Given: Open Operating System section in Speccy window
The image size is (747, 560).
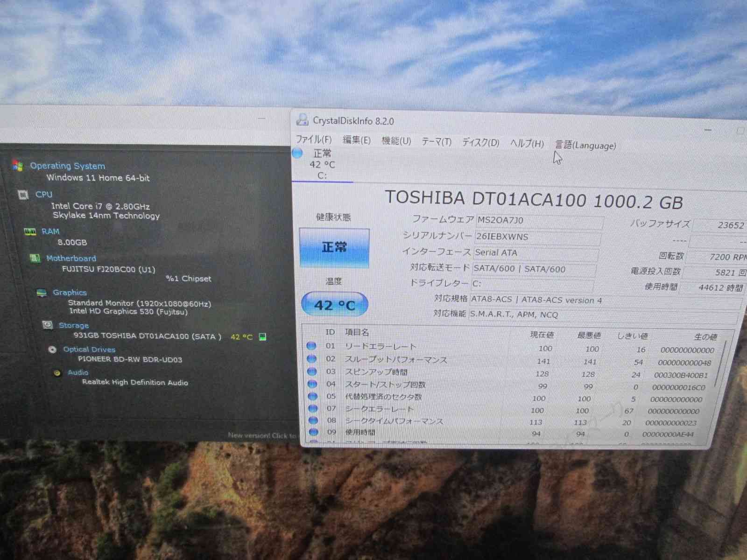Looking at the screenshot, I should (68, 166).
